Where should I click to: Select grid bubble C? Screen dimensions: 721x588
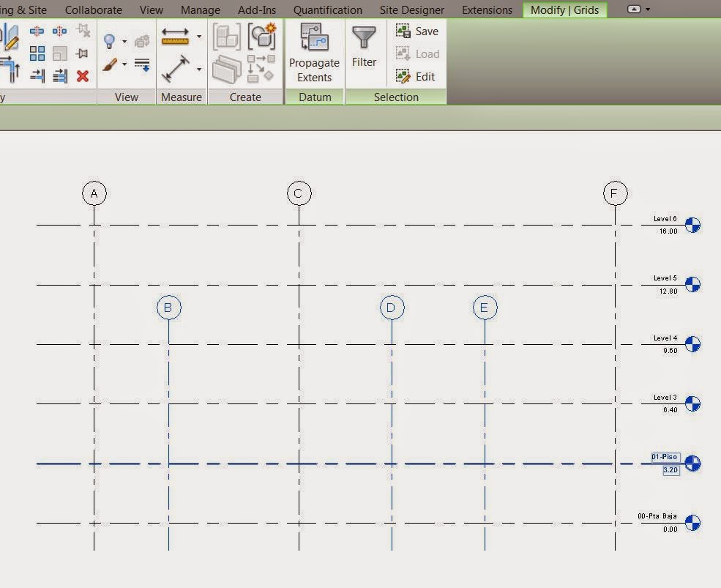pos(299,193)
